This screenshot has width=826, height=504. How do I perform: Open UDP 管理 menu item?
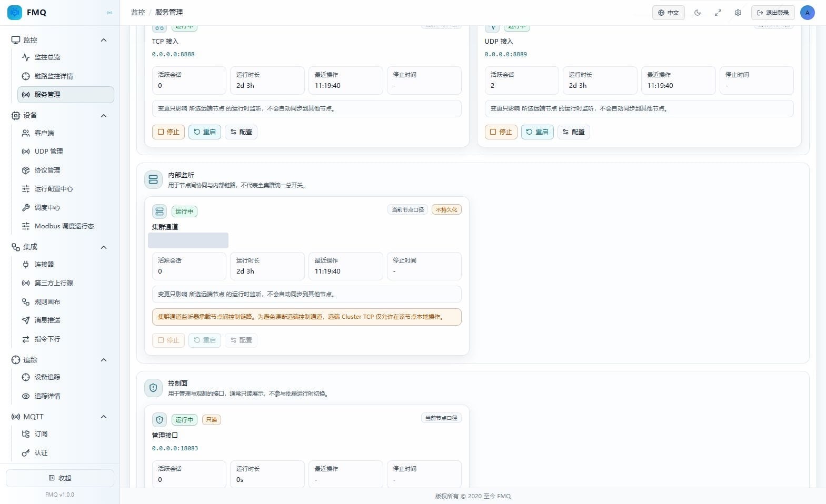click(66, 152)
